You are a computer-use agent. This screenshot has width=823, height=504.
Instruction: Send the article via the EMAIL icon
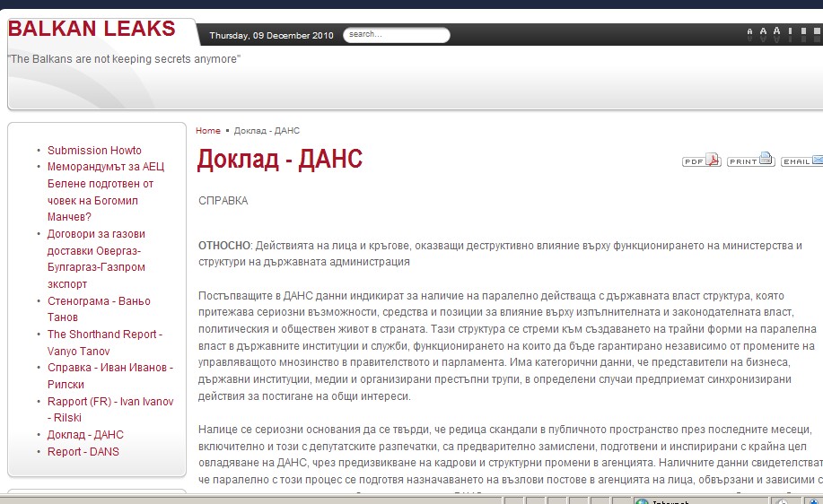click(x=802, y=161)
